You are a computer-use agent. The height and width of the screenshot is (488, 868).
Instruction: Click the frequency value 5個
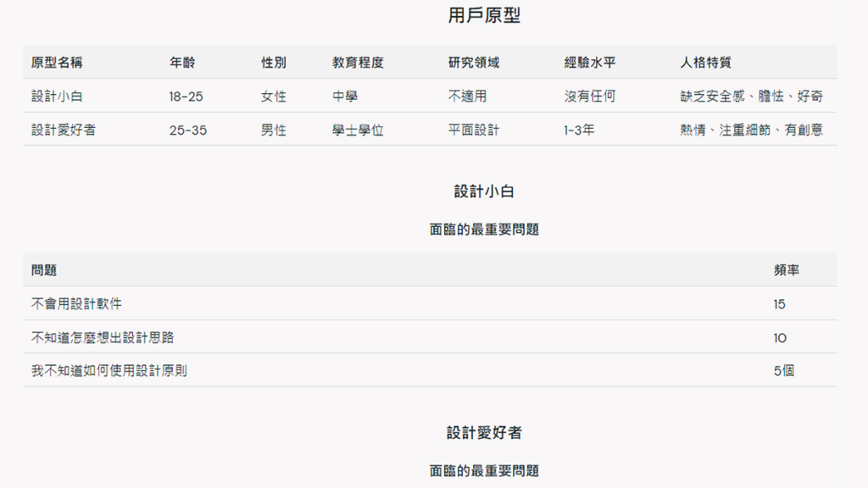[784, 371]
